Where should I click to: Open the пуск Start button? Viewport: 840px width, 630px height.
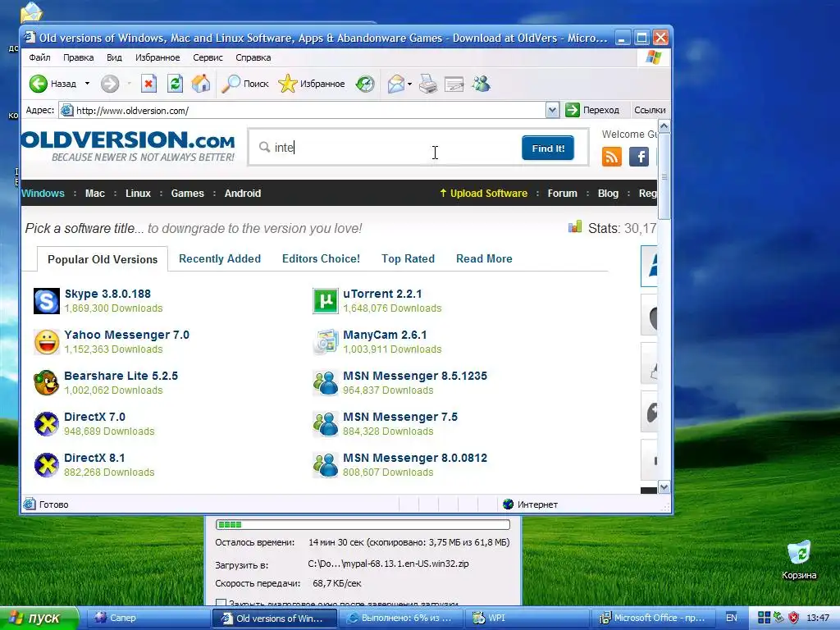click(39, 618)
